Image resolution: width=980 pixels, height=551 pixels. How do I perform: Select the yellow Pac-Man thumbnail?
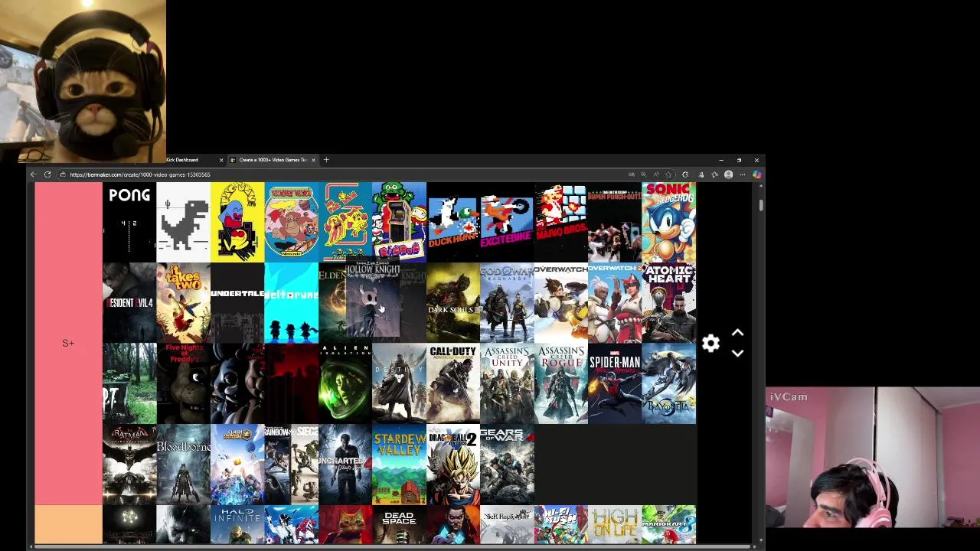(x=237, y=222)
